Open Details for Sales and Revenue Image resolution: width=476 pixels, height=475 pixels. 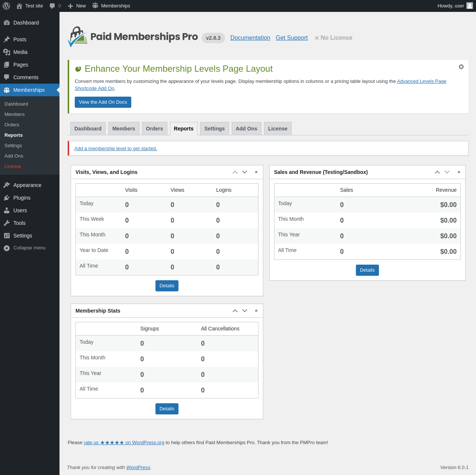367,270
